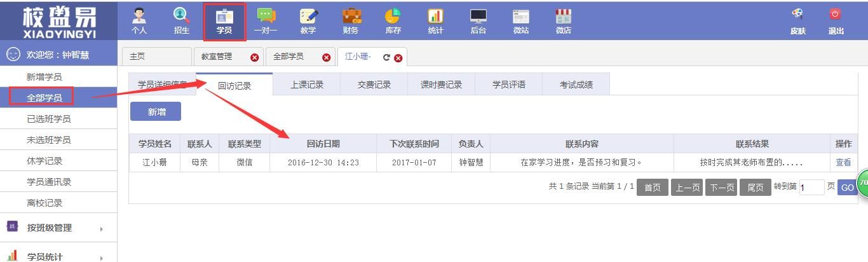Open the 一对一 module icon
Image resolution: width=868 pixels, height=262 pixels.
tap(266, 21)
